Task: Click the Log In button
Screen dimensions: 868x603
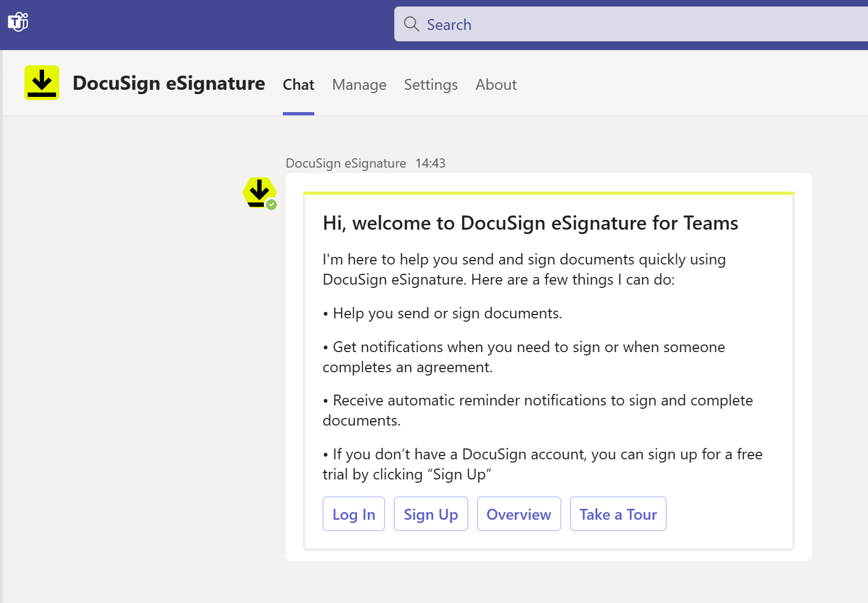Action: click(354, 514)
